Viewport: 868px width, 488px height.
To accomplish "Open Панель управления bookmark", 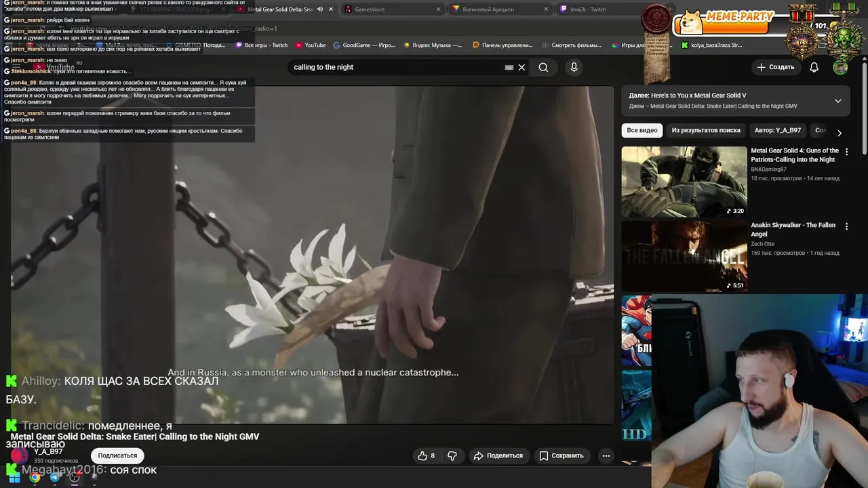I will (x=502, y=45).
